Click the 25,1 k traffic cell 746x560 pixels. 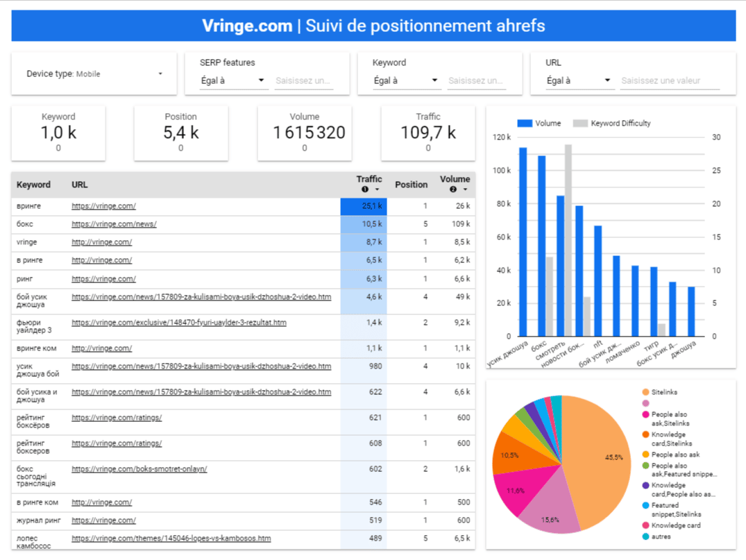coord(364,206)
